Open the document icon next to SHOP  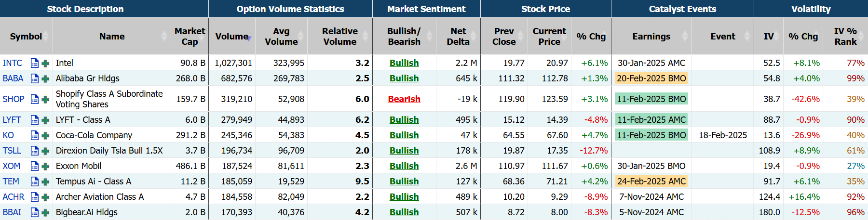[34, 99]
